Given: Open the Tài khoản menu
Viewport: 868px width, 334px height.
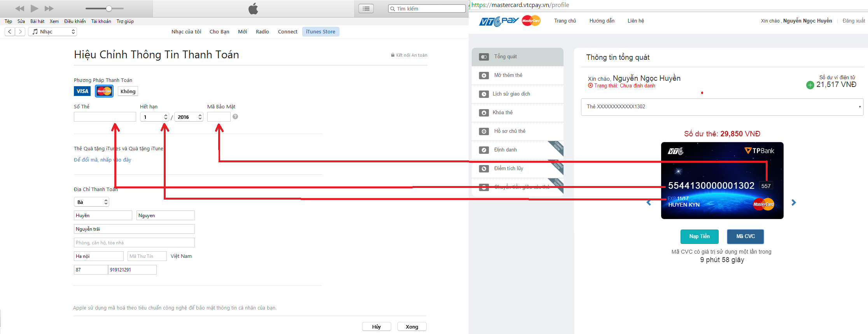Looking at the screenshot, I should tap(101, 21).
